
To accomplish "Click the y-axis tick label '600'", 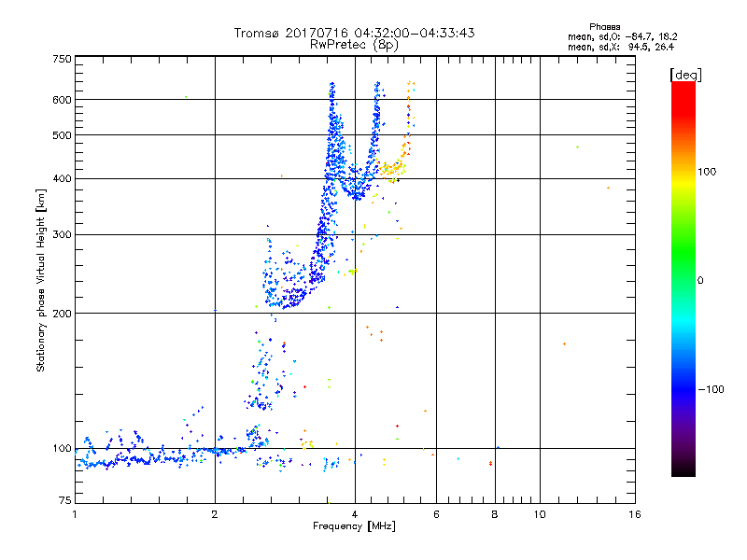I will [x=62, y=100].
